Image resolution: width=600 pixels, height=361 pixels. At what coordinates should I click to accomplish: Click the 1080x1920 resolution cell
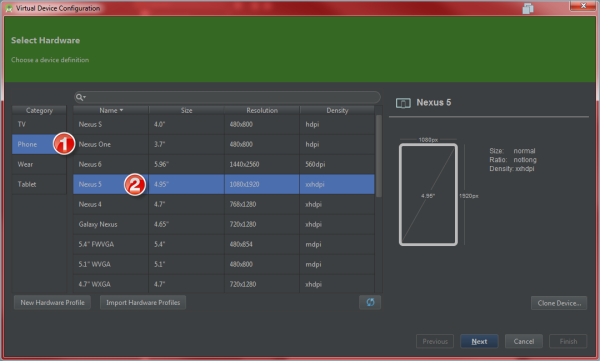click(x=262, y=184)
